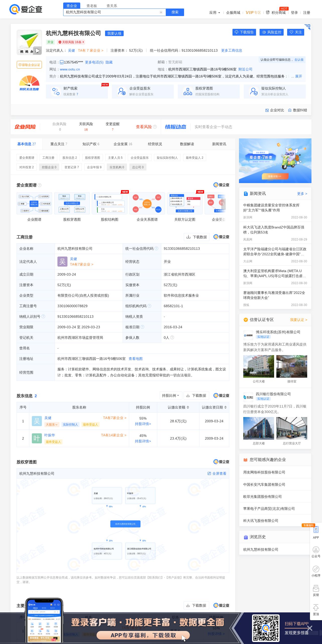
Task: Click the 我要认领 button
Action: (114, 33)
